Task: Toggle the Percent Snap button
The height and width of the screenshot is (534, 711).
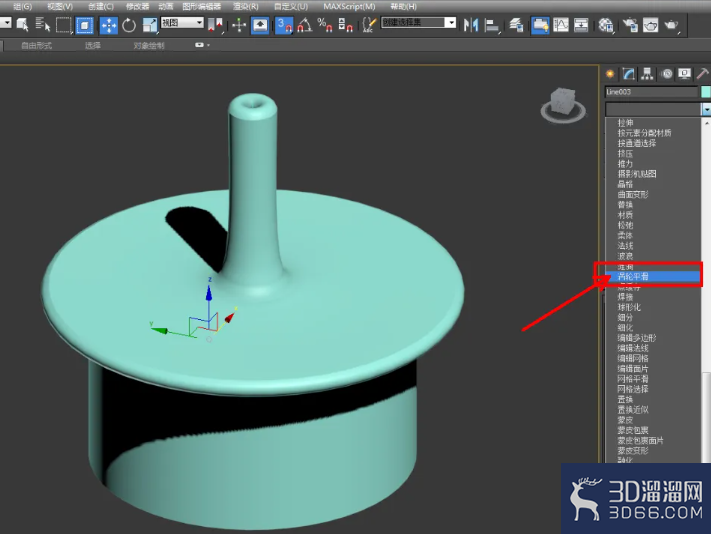Action: pyautogui.click(x=325, y=24)
